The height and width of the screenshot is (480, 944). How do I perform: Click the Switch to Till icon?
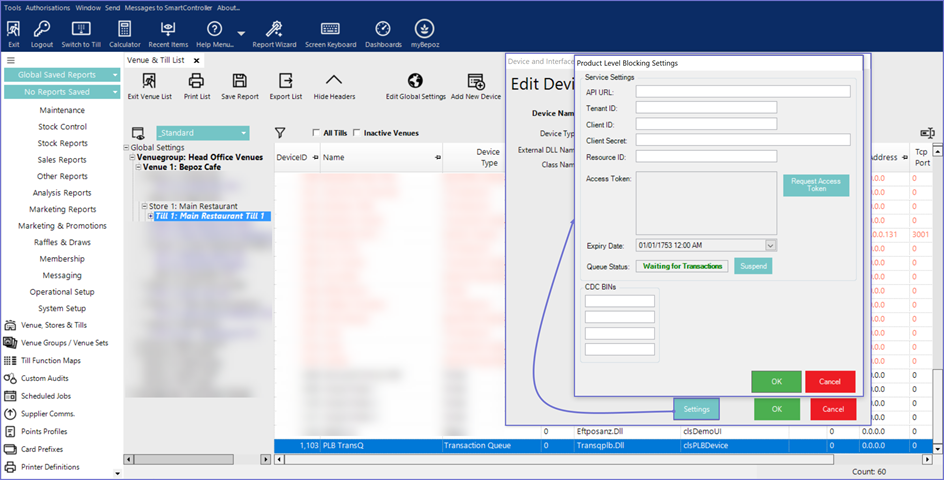tap(82, 29)
